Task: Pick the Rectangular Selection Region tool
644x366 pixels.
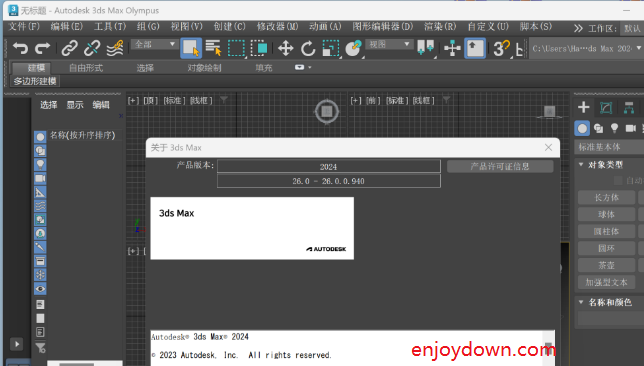Action: pyautogui.click(x=236, y=48)
